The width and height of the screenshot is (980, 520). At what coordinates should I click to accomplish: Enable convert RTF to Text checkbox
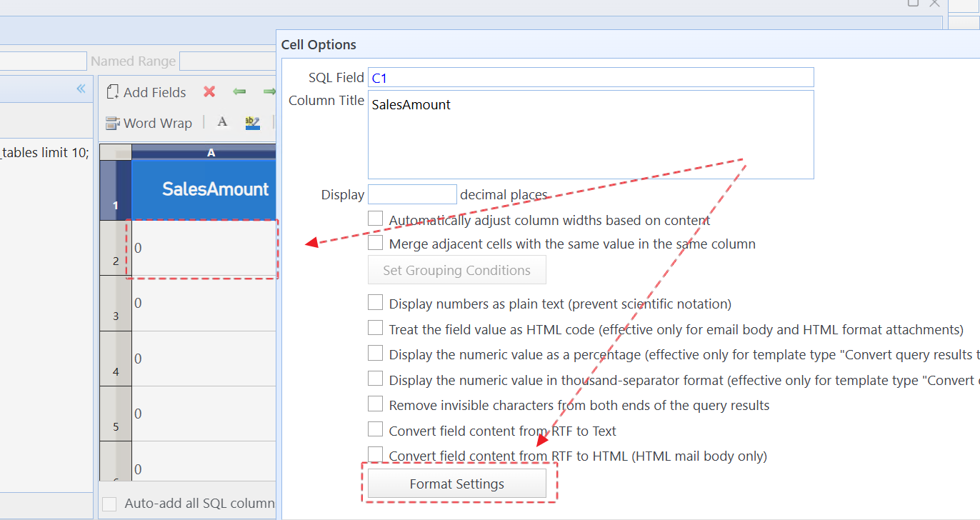[x=376, y=429]
